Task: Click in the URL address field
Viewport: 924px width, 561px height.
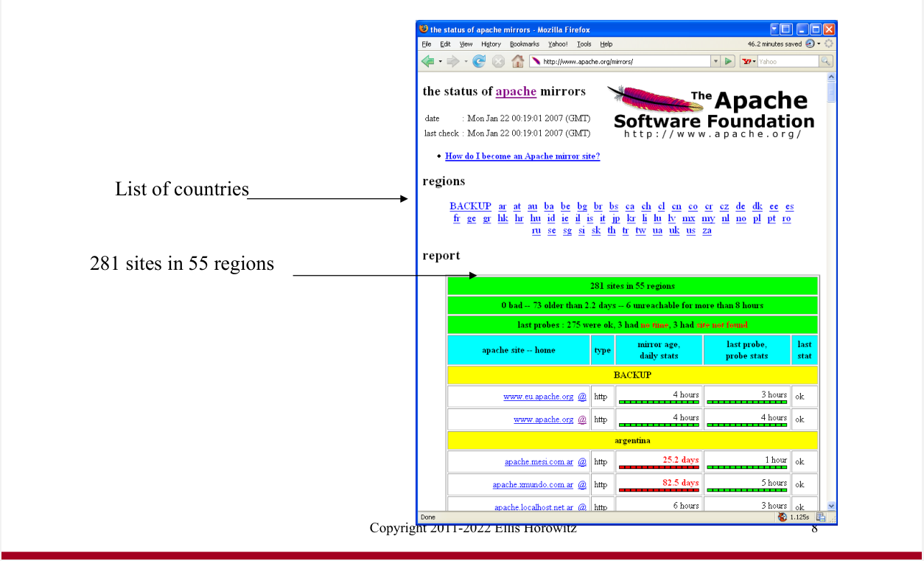Action: [625, 61]
